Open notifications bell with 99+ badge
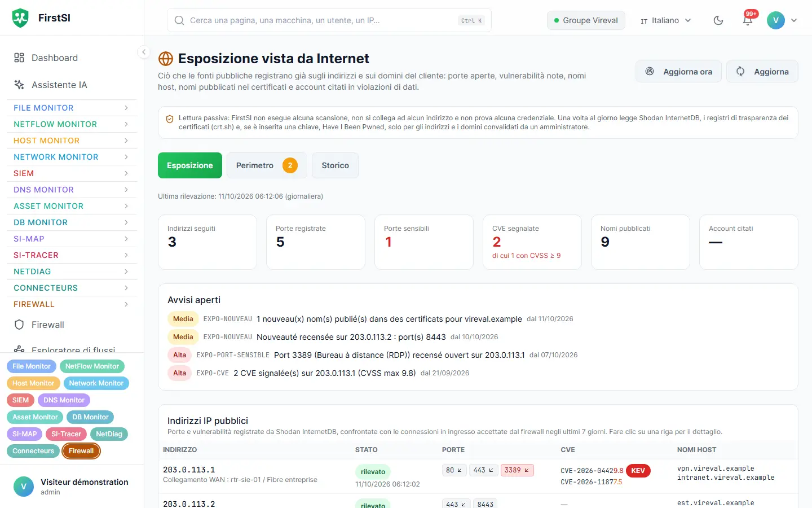Viewport: 812px width, 508px height. (x=748, y=20)
